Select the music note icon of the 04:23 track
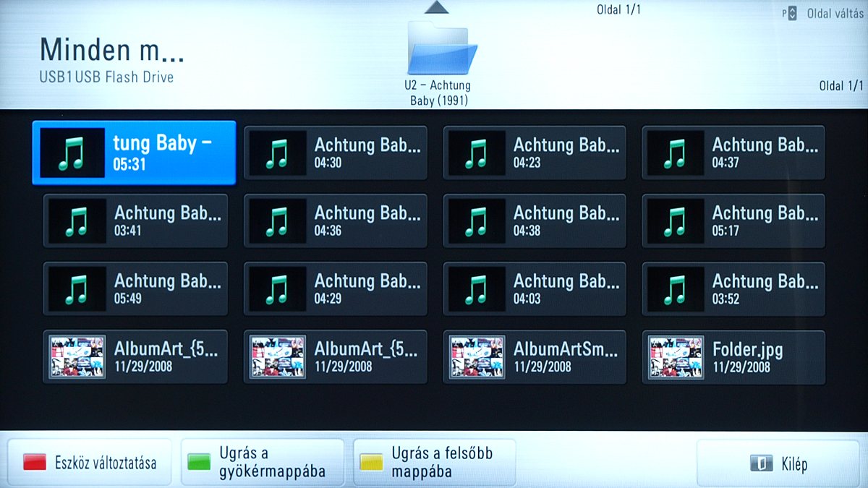Viewport: 868px width, 488px height. click(x=475, y=153)
